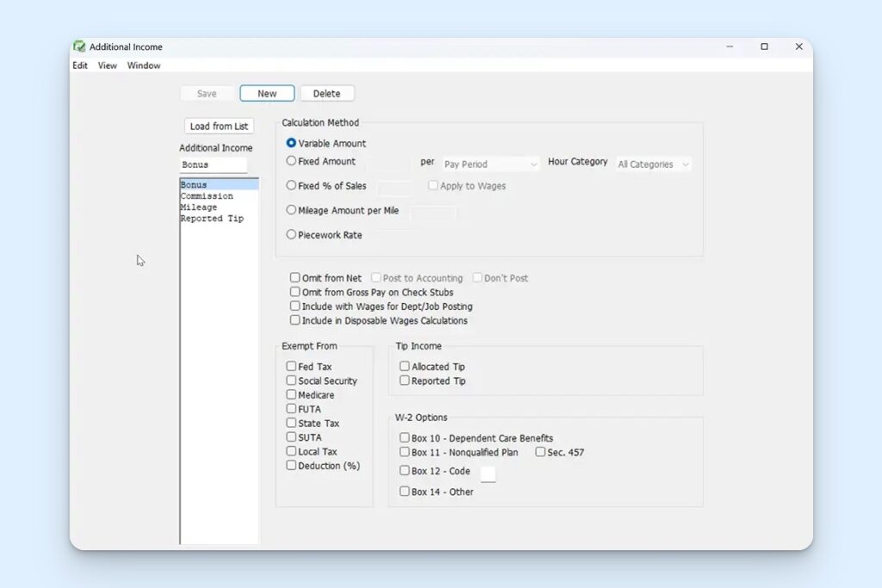
Task: Minimize the Additional Income window
Action: 730,46
